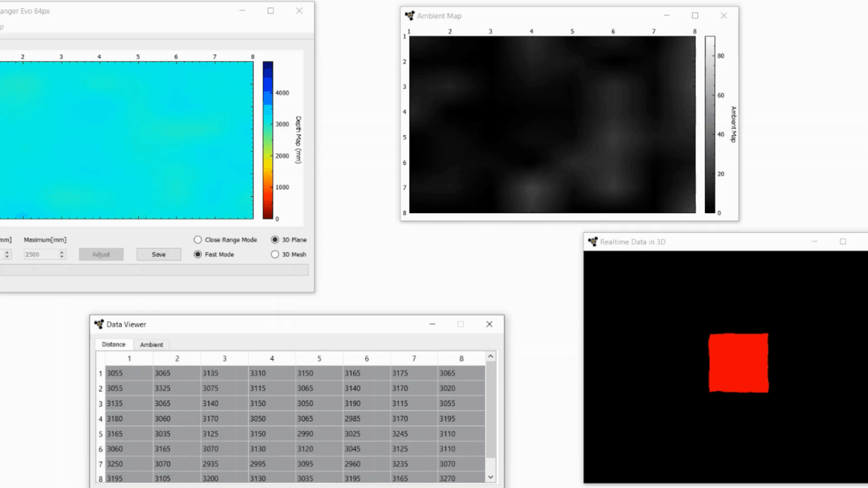868x488 pixels.
Task: Click cell 2990 in row 5
Action: (x=319, y=434)
